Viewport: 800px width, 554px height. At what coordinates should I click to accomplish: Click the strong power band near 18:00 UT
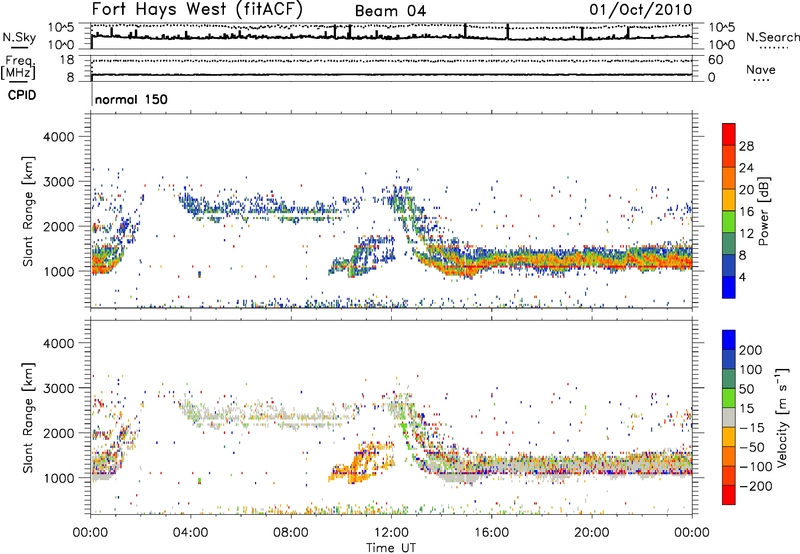tap(542, 260)
